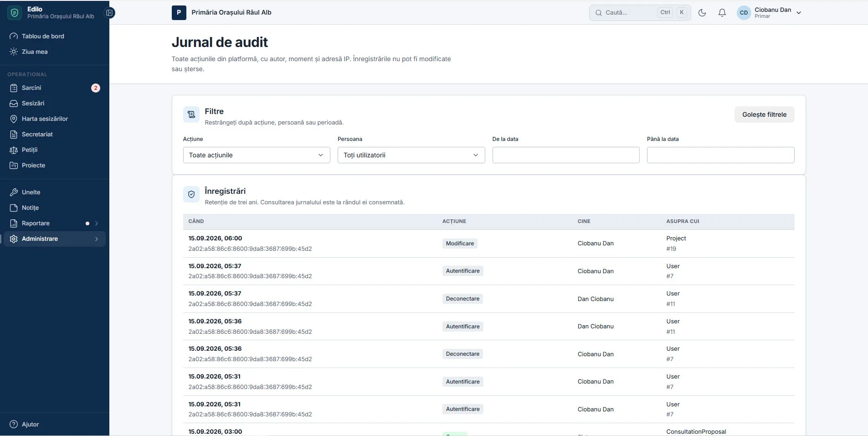Viewport: 868px width, 436px height.
Task: Click the CÂND column header
Action: 196,221
